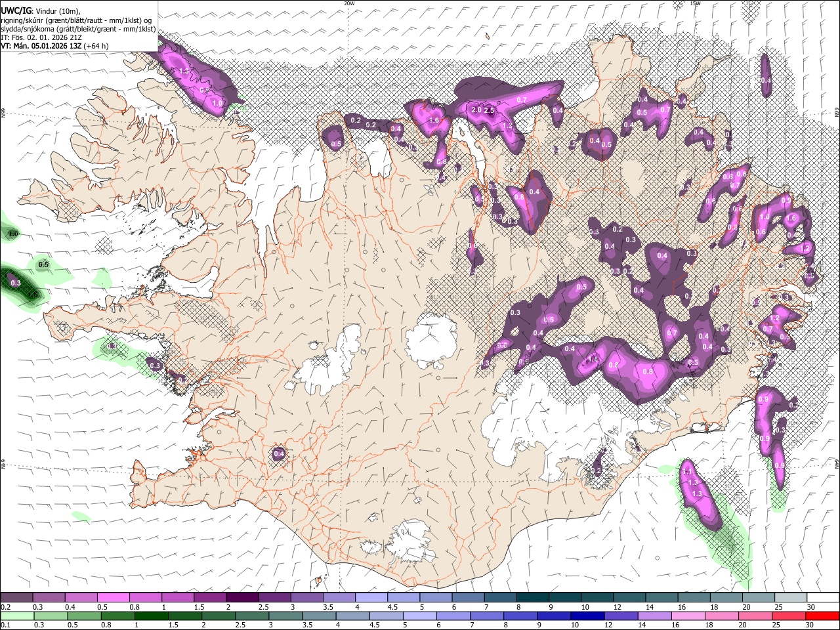Click the 'VT: Mán. 05.01.2026 13Z (+64 h)' line
Screen dimensions: 840x630
pyautogui.click(x=55, y=46)
